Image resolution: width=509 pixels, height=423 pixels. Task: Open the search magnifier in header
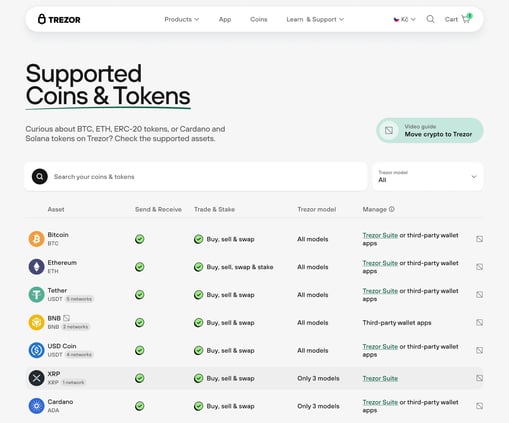click(430, 19)
